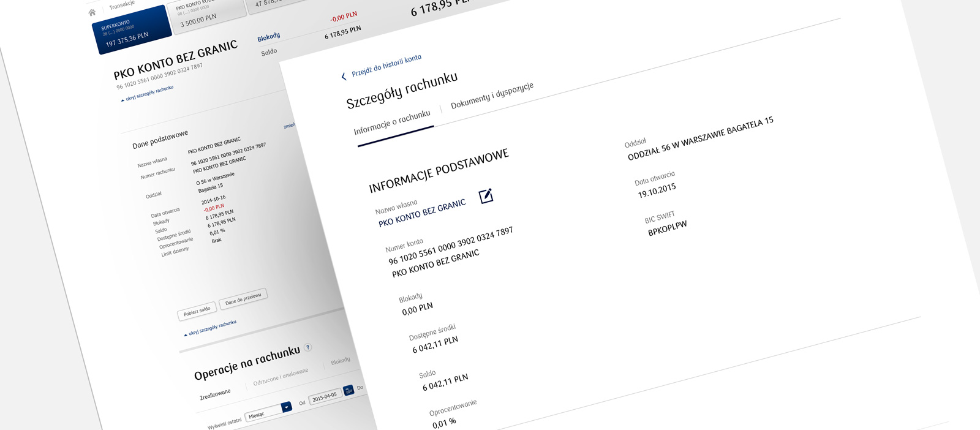Switch to the Dokumenty i dyspozycje tab
This screenshot has height=430, width=980.
492,95
